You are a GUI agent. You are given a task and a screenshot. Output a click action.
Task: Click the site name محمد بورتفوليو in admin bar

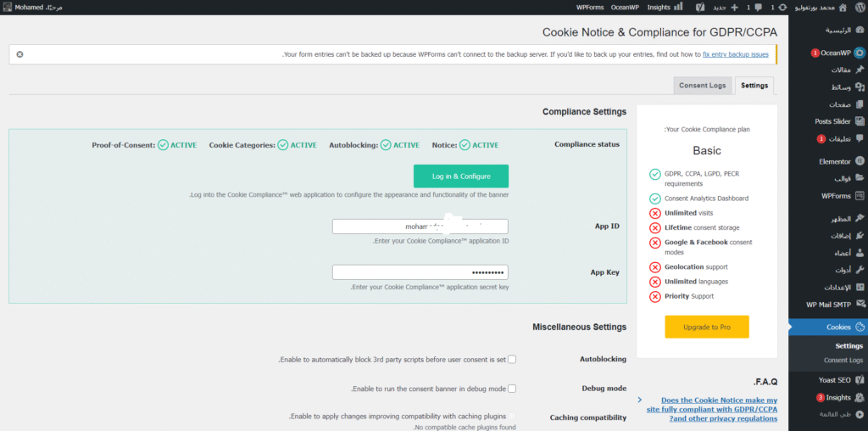coord(815,7)
